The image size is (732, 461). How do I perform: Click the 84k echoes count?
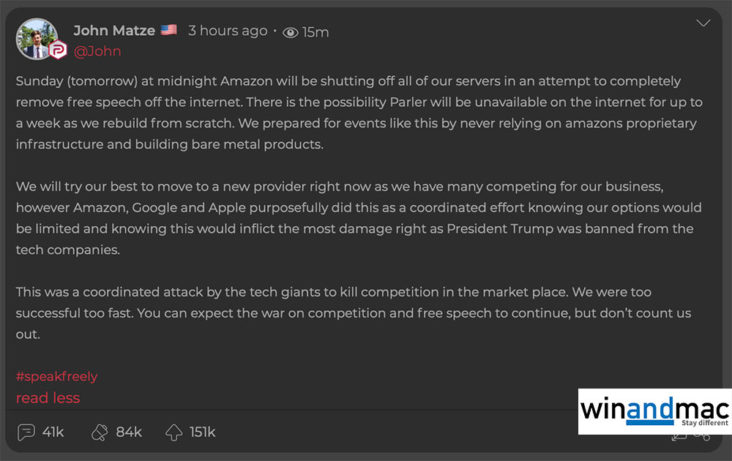129,432
